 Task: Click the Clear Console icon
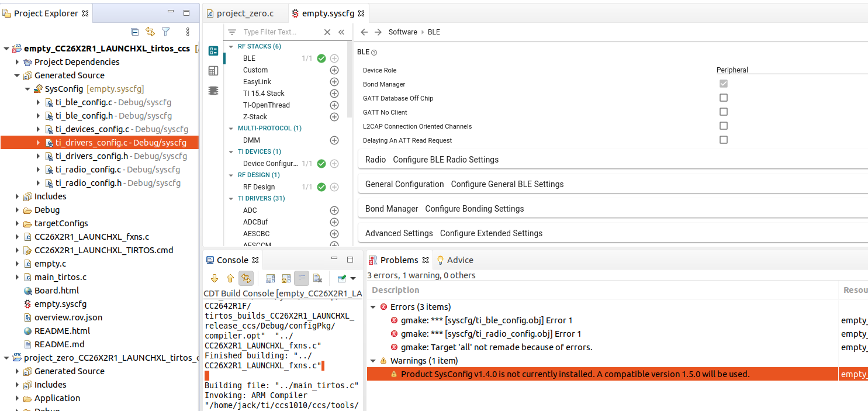pyautogui.click(x=317, y=278)
